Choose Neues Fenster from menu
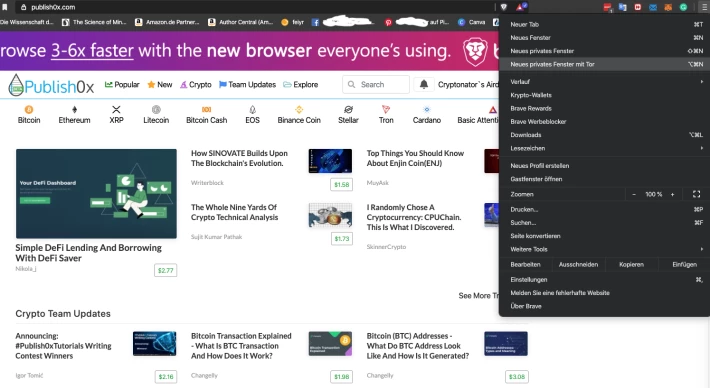This screenshot has width=710, height=388. click(604, 38)
